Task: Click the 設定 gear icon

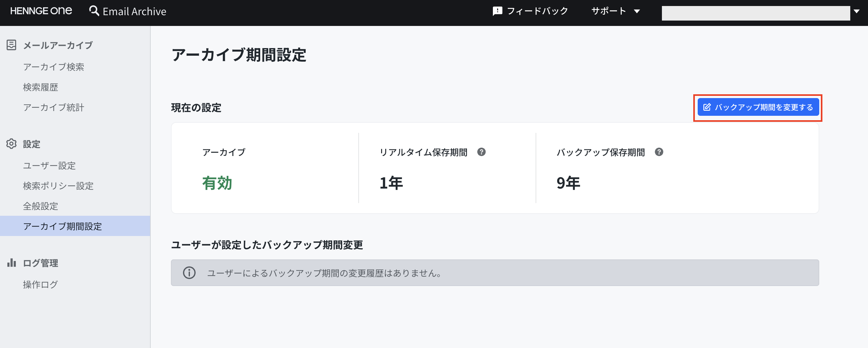Action: point(11,144)
